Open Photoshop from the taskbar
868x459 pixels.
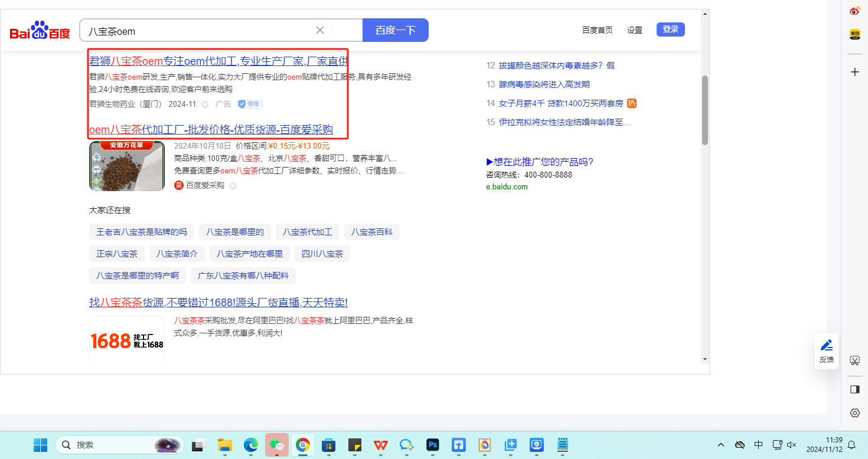click(x=433, y=445)
